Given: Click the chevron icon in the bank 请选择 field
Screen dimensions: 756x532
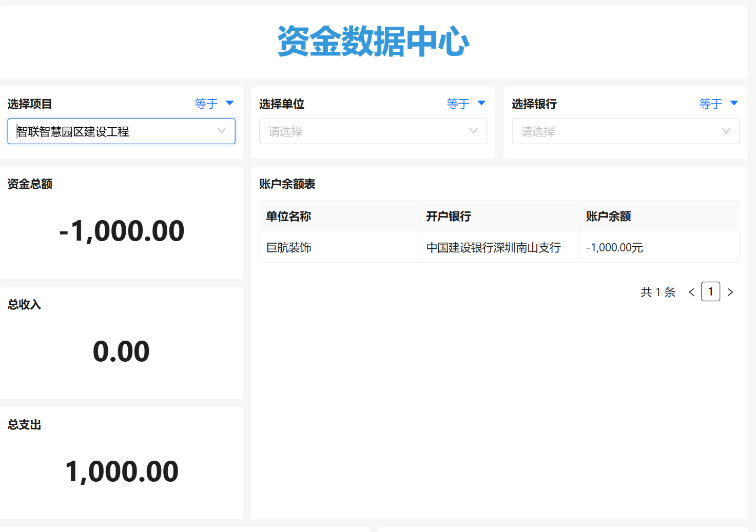Looking at the screenshot, I should pyautogui.click(x=726, y=131).
